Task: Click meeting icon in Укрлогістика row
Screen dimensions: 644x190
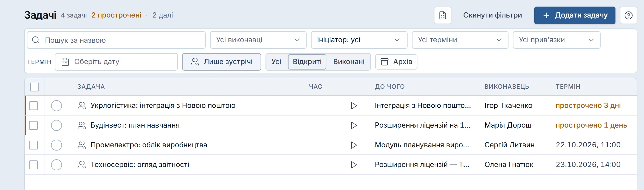Action: (x=82, y=106)
